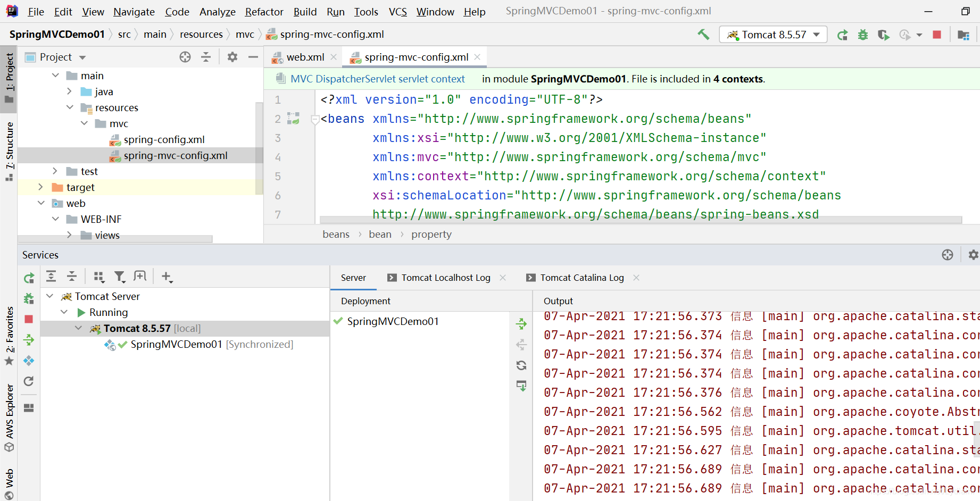980x501 pixels.
Task: Open the filter icon in Services toolbar
Action: 120,276
